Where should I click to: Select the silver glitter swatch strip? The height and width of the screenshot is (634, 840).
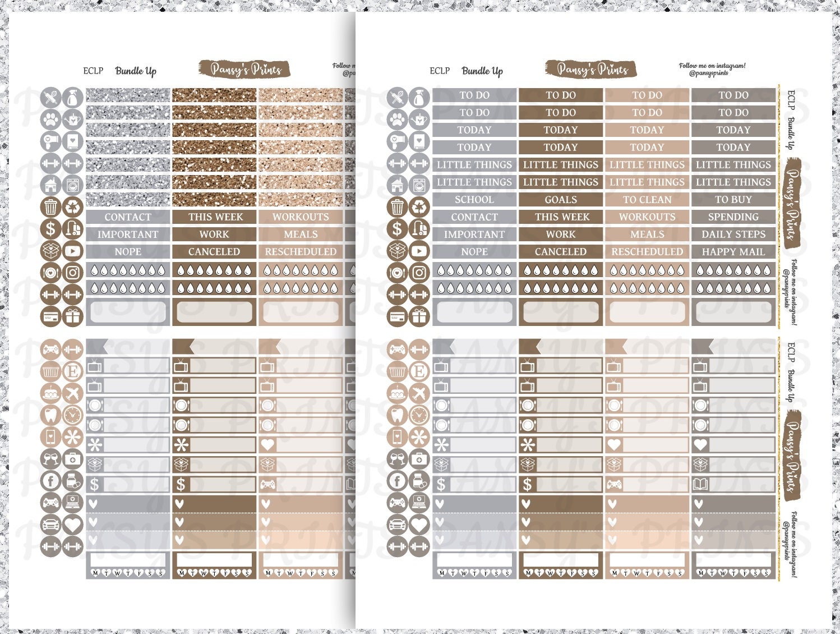[x=128, y=95]
